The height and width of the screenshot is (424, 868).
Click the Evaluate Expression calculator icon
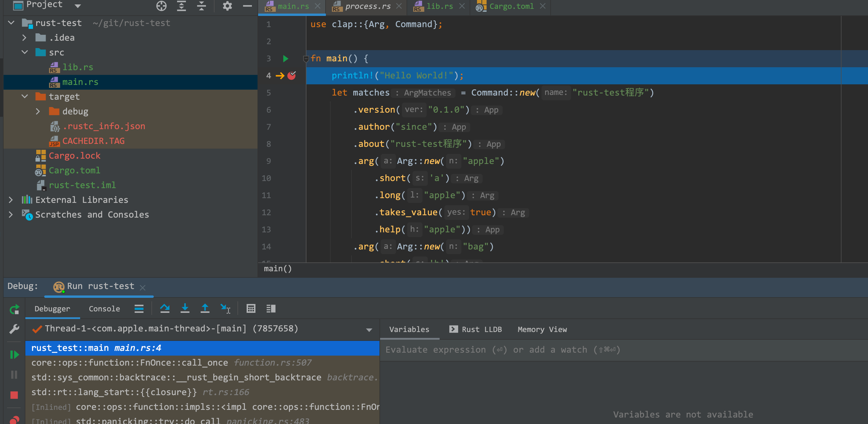pyautogui.click(x=251, y=308)
